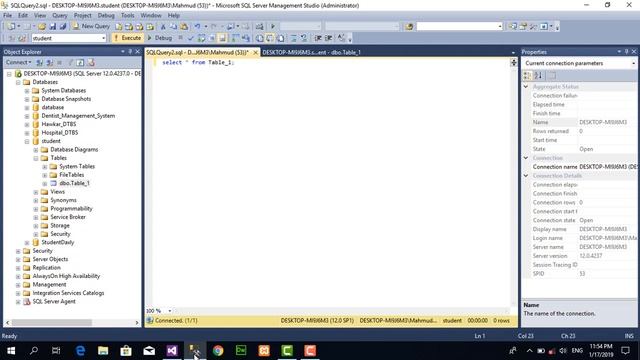Viewport: 640px width, 360px height.
Task: Click the Save All icon
Action: (x=62, y=27)
